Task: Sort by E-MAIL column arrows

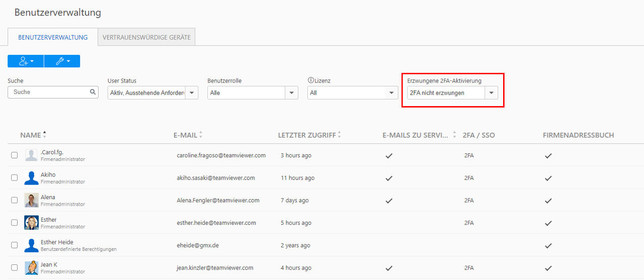Action: coord(201,135)
